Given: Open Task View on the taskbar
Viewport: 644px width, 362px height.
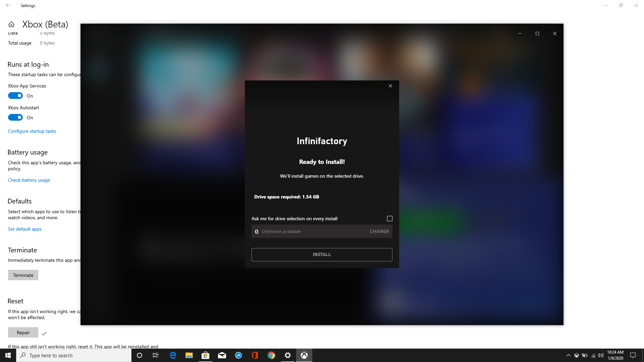Looking at the screenshot, I should 156,355.
